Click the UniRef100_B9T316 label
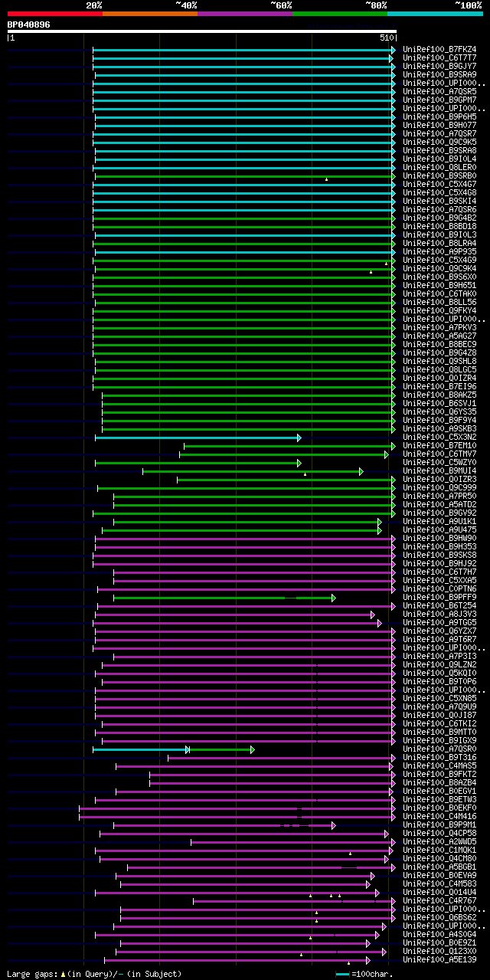 pos(439,757)
